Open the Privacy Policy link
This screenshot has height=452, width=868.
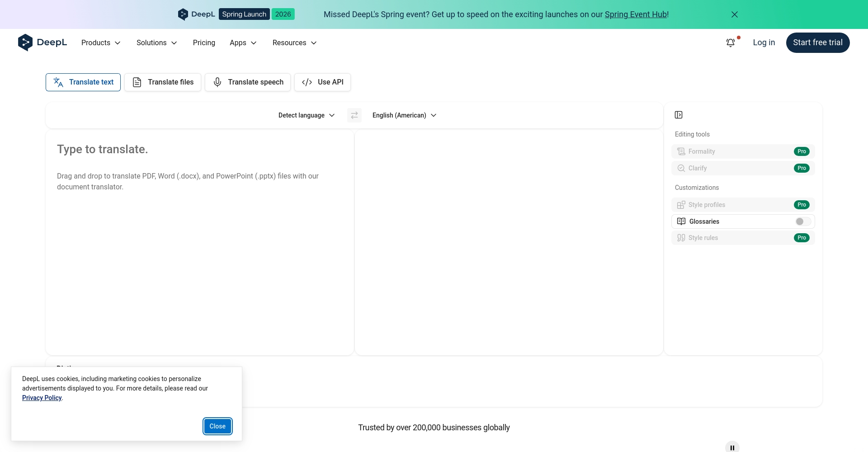[42, 398]
